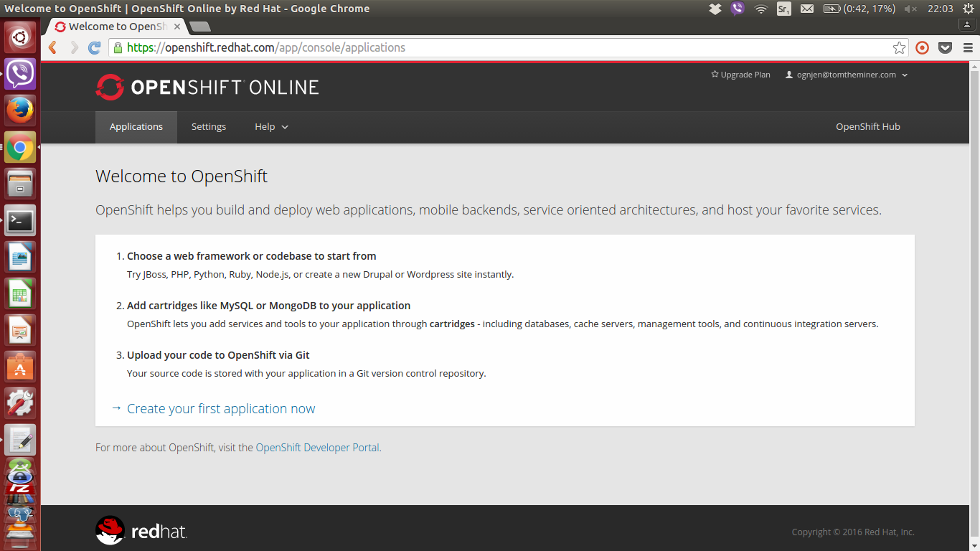Go to the Settings tab
Viewport: 980px width, 551px height.
pyautogui.click(x=209, y=127)
